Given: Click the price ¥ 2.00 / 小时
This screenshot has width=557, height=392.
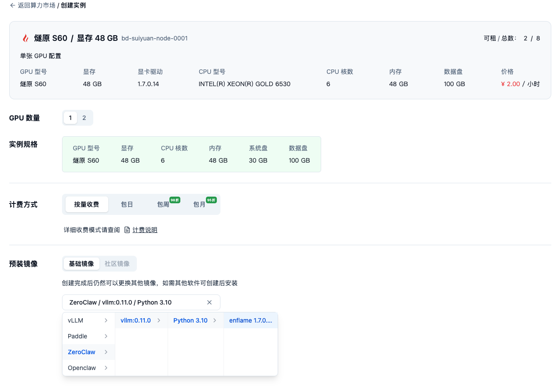Looking at the screenshot, I should [520, 84].
